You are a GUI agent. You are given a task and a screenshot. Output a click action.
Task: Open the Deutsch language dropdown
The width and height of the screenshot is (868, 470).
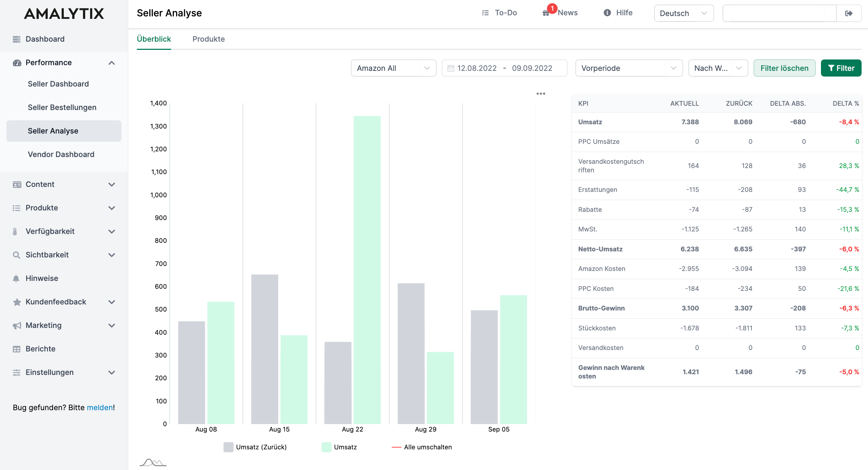tap(684, 13)
